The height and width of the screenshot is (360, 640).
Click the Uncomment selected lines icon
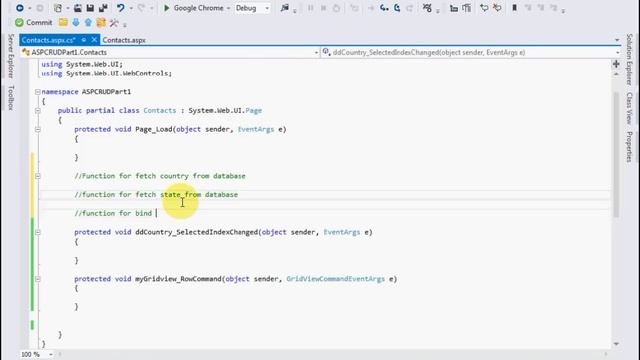tap(497, 8)
